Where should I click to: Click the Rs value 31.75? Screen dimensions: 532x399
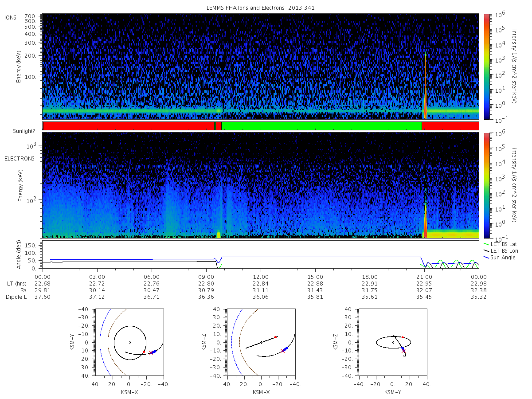370,290
